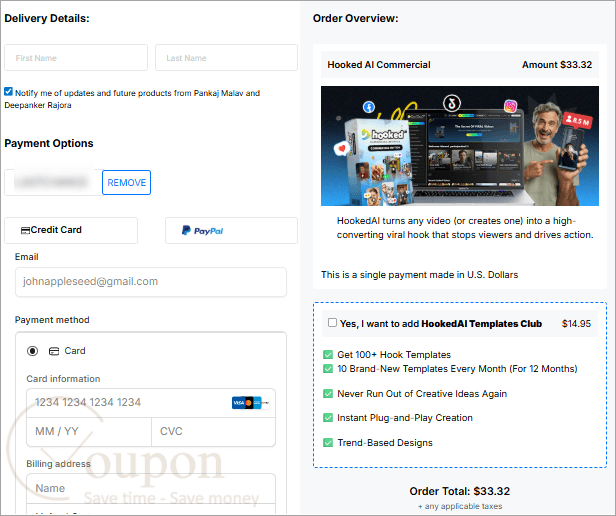
Task: Click the card icon next to Card label
Action: (x=54, y=351)
